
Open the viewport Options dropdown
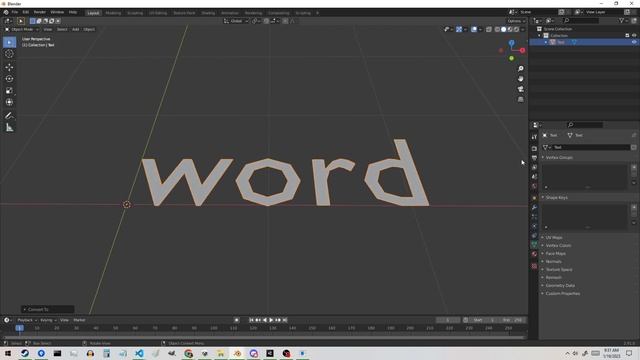tap(516, 21)
